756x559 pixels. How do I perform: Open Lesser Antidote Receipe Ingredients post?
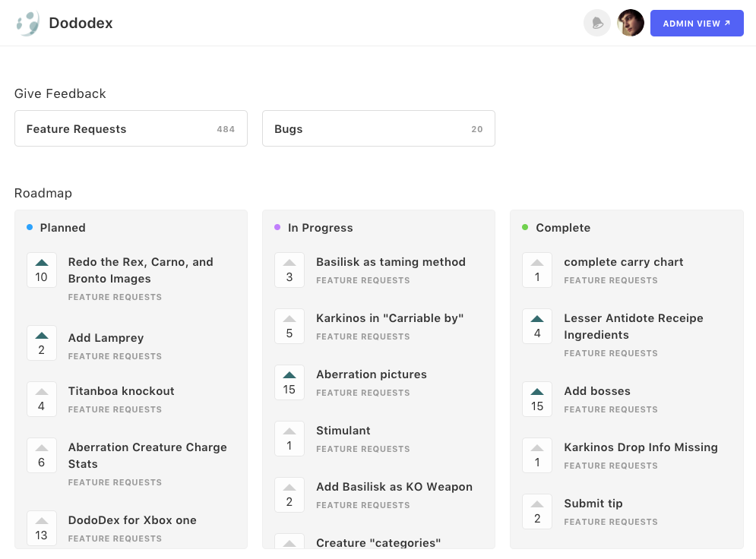[x=634, y=327]
